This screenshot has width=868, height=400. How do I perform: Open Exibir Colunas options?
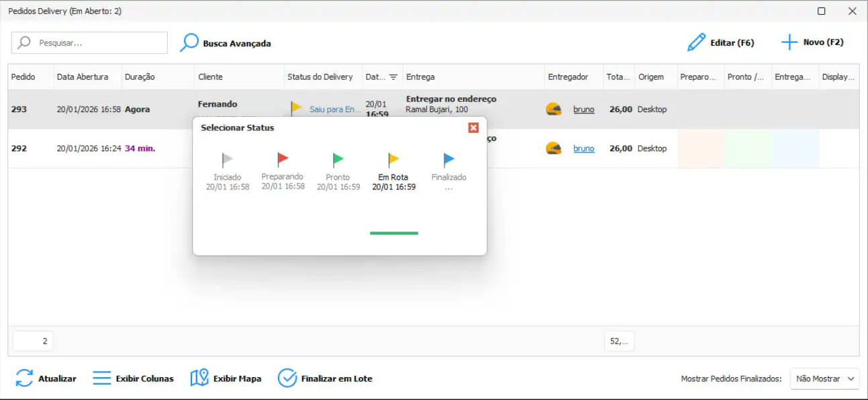(x=133, y=379)
